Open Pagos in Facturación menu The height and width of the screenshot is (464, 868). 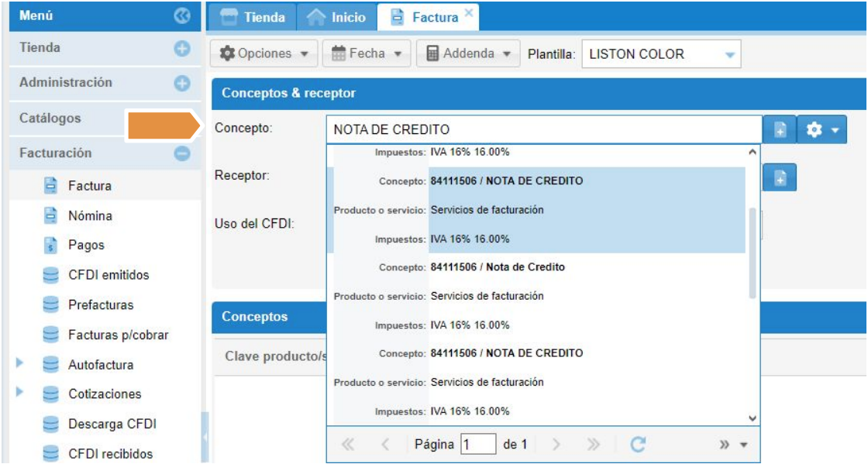tap(85, 246)
